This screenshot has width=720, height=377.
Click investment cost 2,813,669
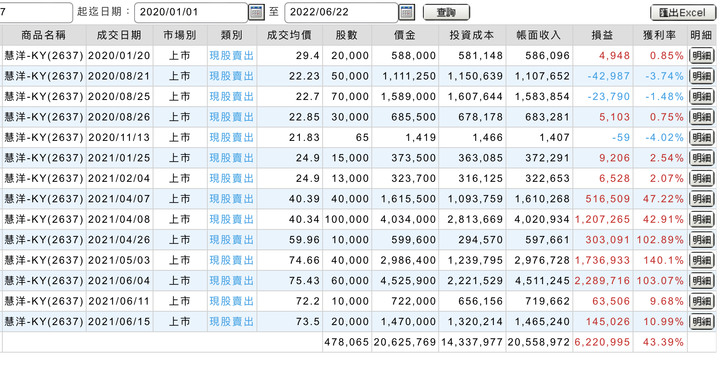click(475, 219)
